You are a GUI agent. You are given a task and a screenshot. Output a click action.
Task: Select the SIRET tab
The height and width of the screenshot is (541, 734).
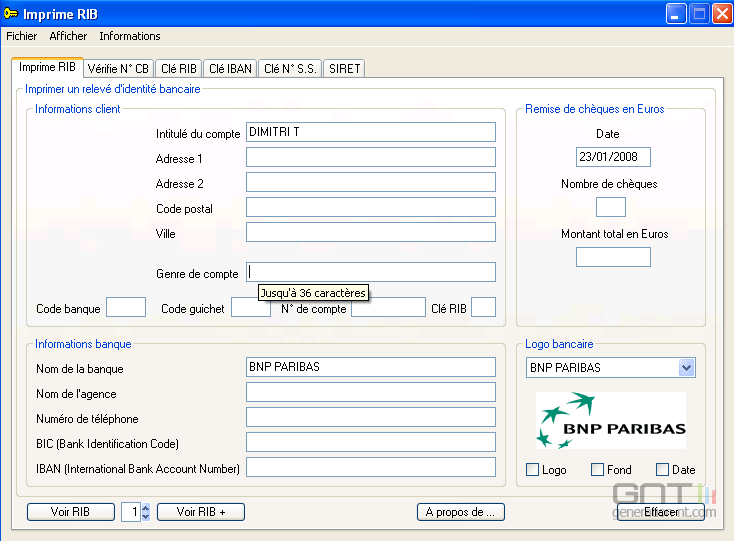(x=344, y=69)
